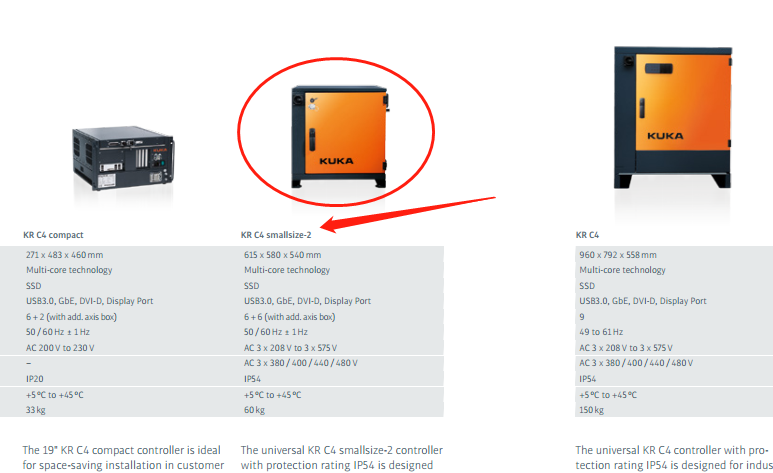Click the IP20 protection rating
Screen dimensions: 773x473
(35, 379)
